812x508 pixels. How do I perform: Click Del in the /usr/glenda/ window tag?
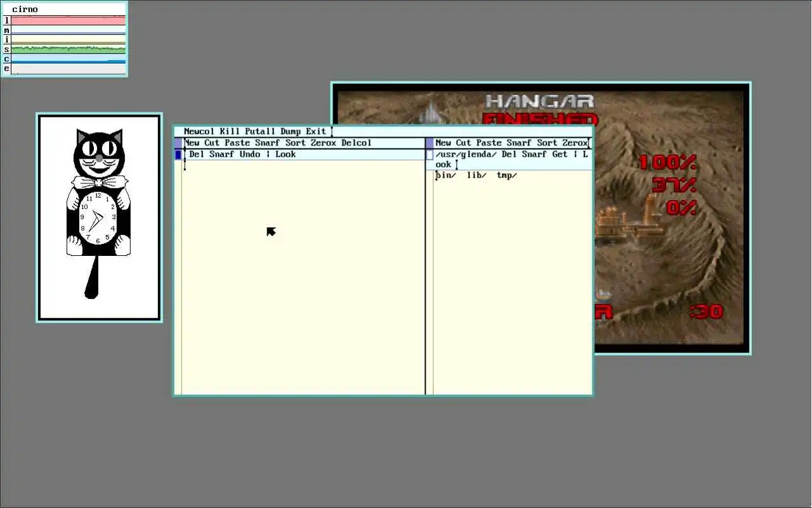509,154
